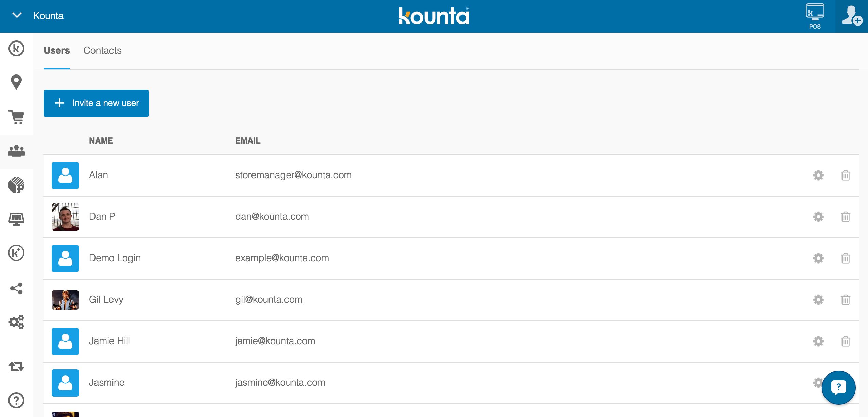Click email example@kounta.com
The width and height of the screenshot is (868, 417).
coord(282,258)
